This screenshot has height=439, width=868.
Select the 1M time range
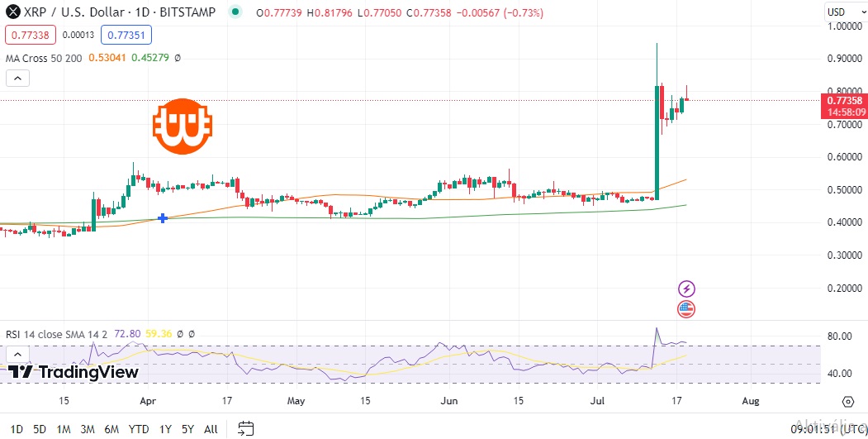(x=63, y=429)
